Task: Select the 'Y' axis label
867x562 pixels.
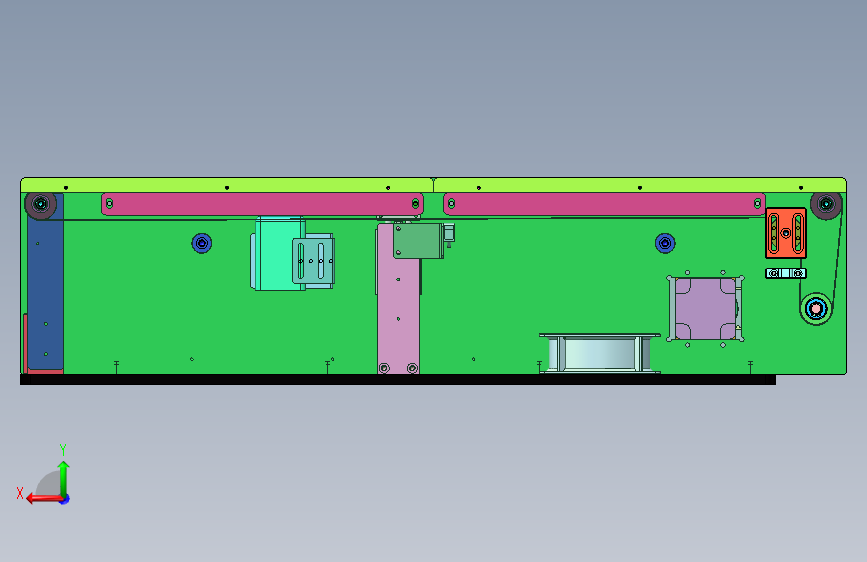Action: [63, 449]
